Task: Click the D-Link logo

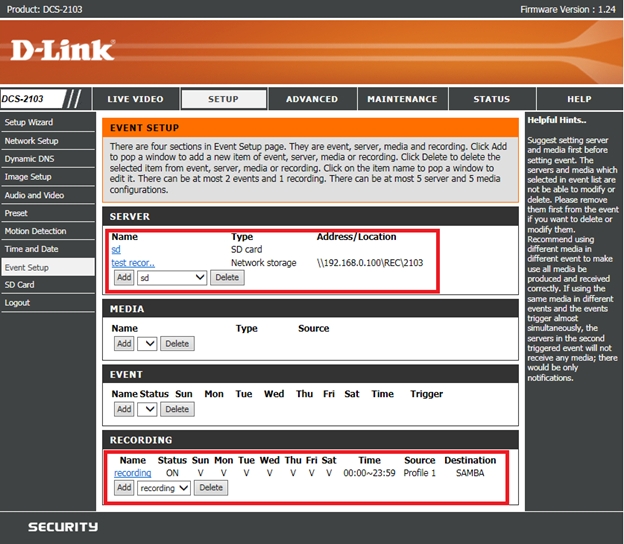Action: pos(63,50)
